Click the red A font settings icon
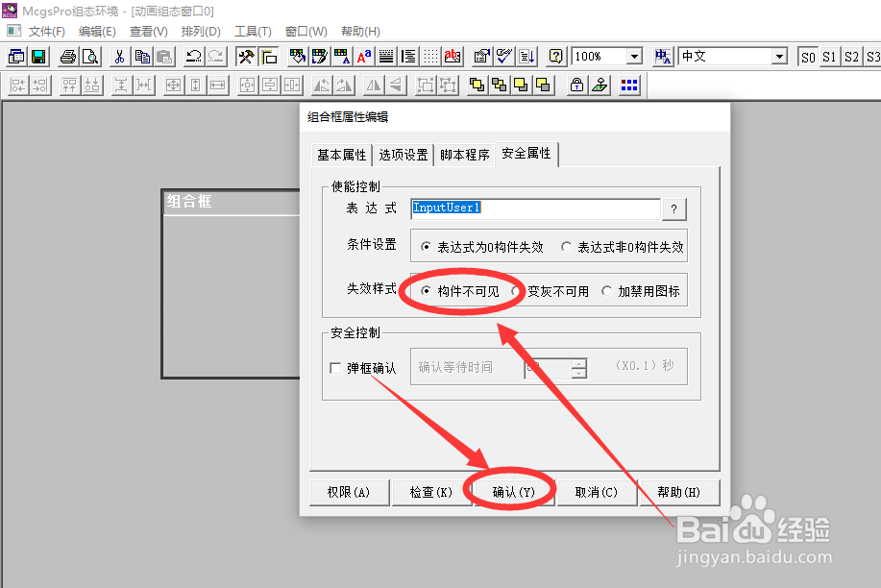The width and height of the screenshot is (881, 588). click(x=363, y=57)
